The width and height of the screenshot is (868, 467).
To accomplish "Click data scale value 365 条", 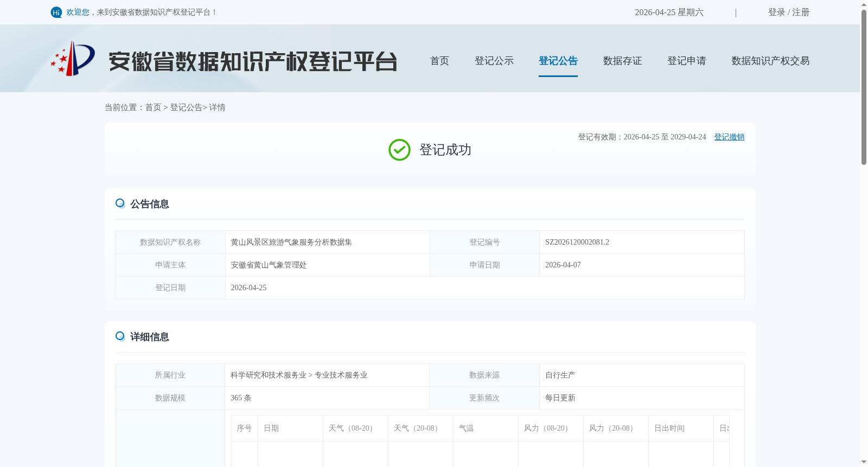I will [241, 398].
